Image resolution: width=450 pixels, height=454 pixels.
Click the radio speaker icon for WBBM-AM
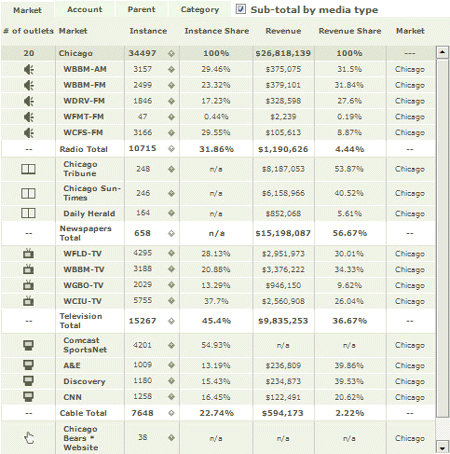[x=29, y=69]
